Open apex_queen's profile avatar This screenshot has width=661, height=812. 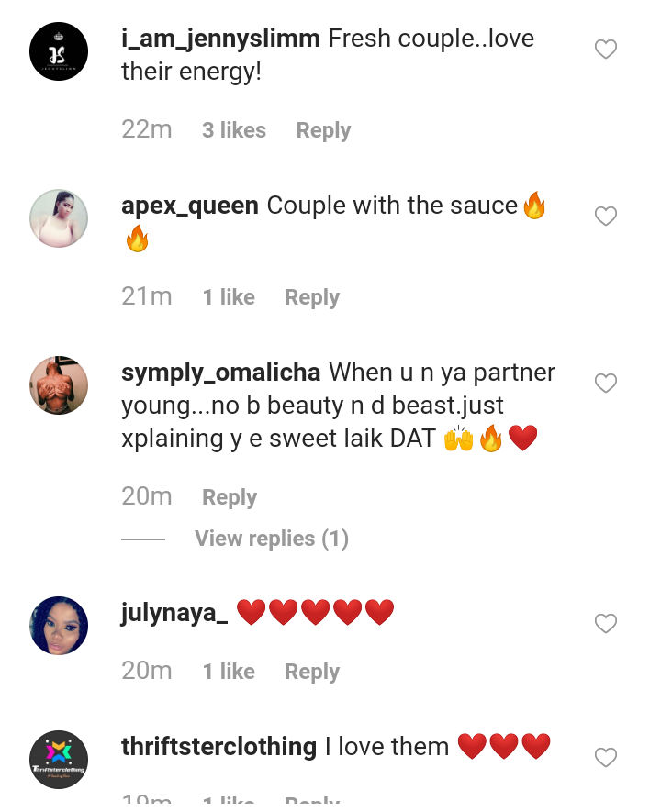(x=59, y=218)
